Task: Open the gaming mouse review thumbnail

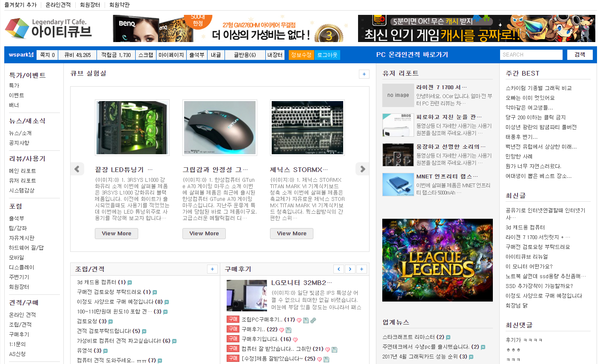Action: tap(220, 127)
